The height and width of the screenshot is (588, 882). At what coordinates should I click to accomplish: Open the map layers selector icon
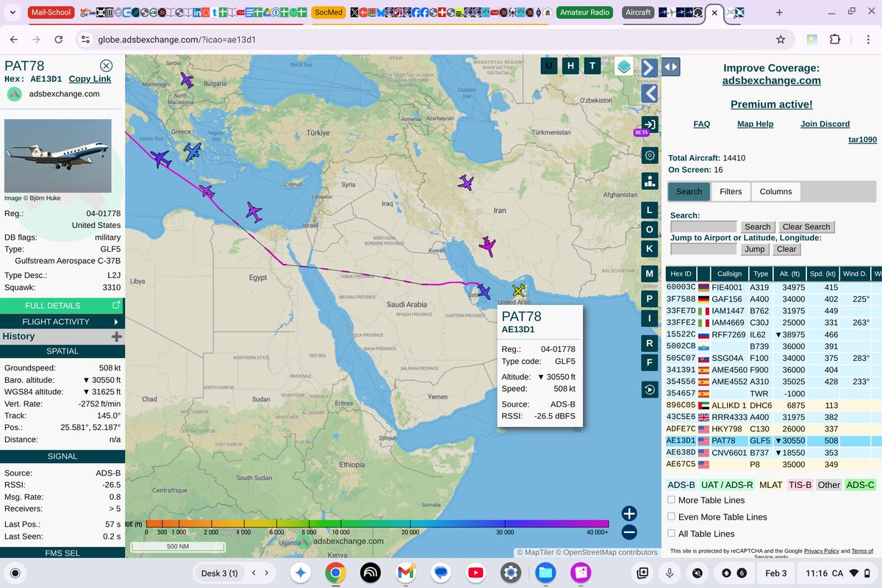pyautogui.click(x=624, y=67)
